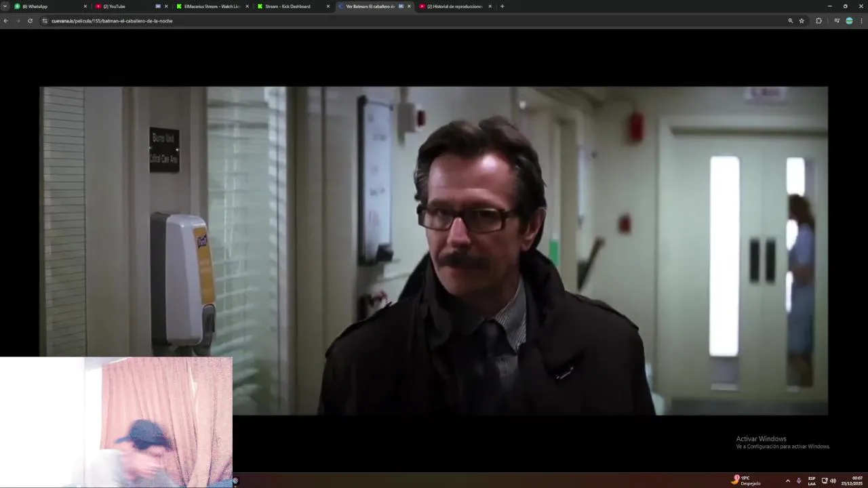Close the Ver Batman tab
The height and width of the screenshot is (488, 868).
(409, 6)
